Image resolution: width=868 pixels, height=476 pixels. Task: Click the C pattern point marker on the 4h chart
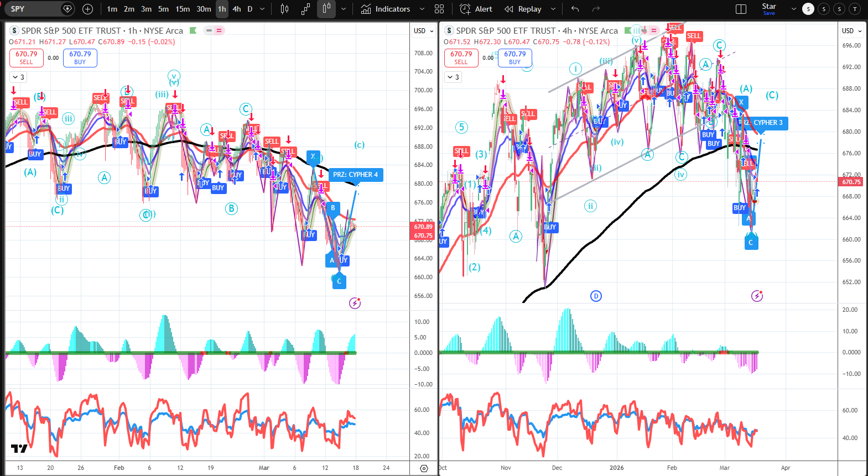[x=751, y=242]
